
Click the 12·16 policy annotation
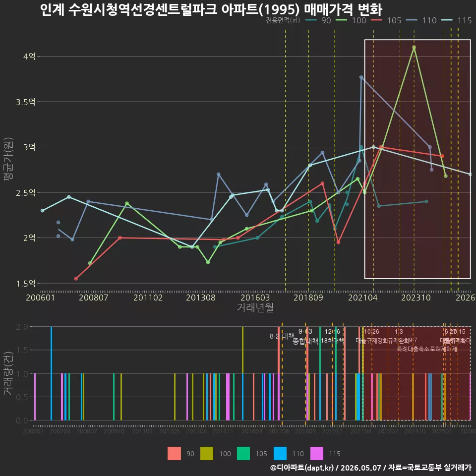(x=332, y=332)
